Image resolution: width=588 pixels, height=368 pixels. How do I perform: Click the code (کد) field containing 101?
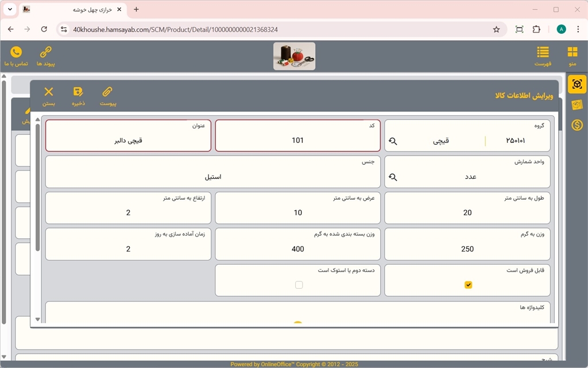(x=297, y=140)
